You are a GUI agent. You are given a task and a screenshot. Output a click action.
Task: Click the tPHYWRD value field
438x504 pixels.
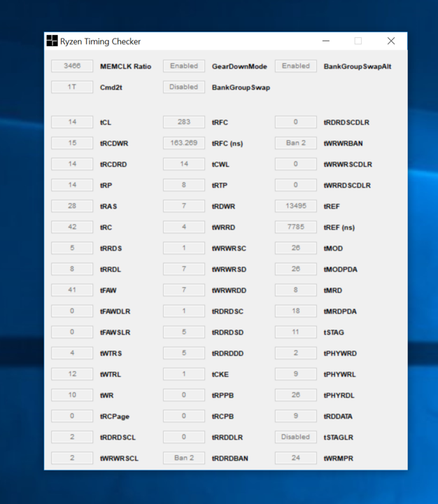coord(296,353)
